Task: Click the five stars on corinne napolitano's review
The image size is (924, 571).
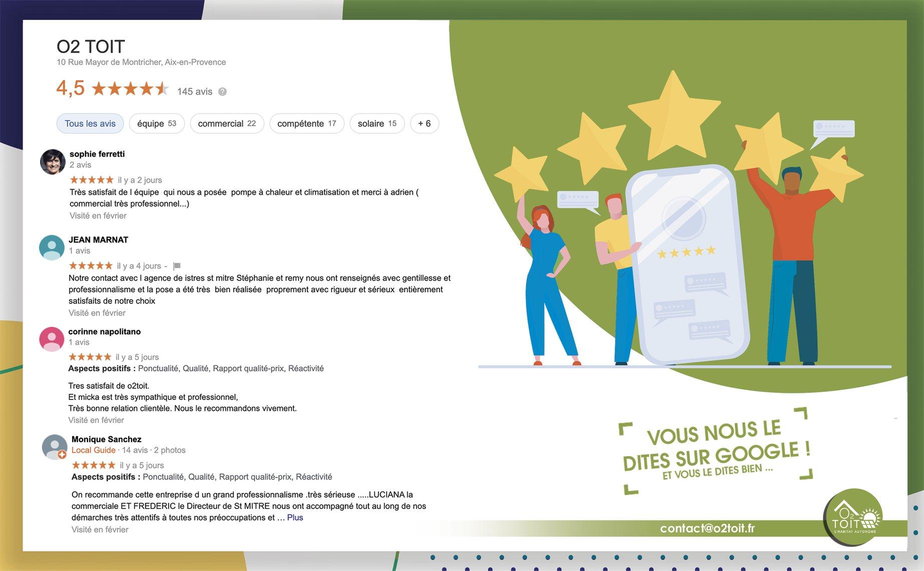Action: coord(90,357)
